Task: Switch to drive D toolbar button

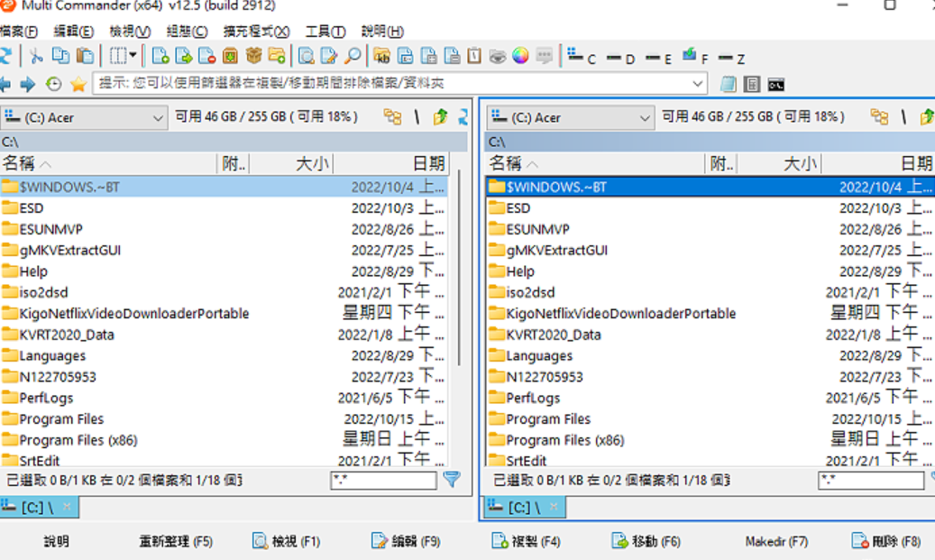Action: [x=620, y=58]
